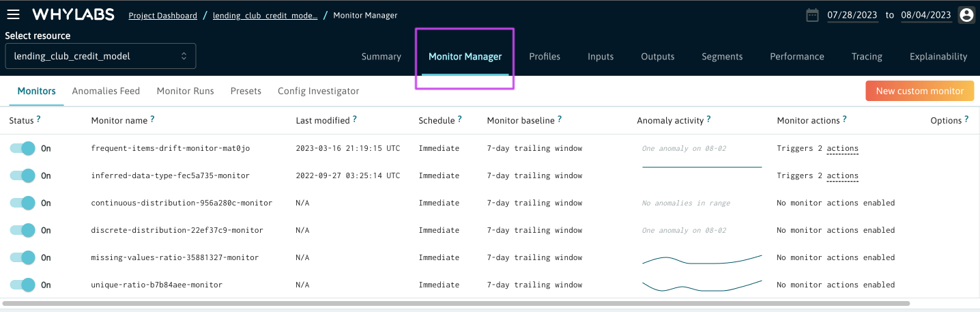This screenshot has width=980, height=312.
Task: Select the Monitor Manager tab
Action: pos(465,57)
